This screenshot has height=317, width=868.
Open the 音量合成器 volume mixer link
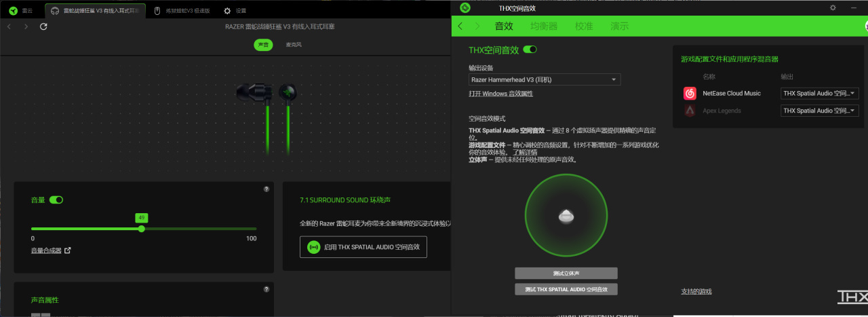tap(46, 250)
